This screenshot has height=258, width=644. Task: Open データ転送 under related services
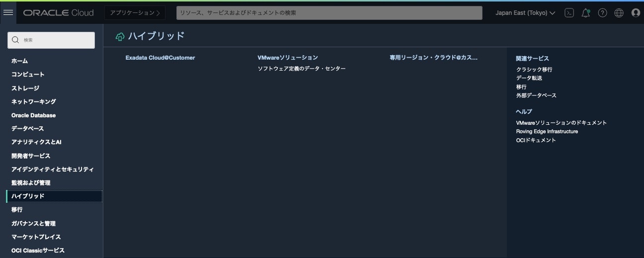[529, 78]
